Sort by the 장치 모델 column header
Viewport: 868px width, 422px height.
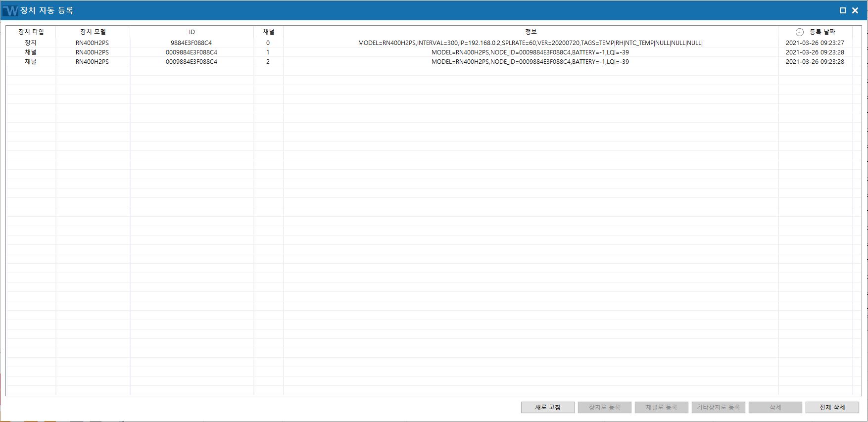(93, 32)
